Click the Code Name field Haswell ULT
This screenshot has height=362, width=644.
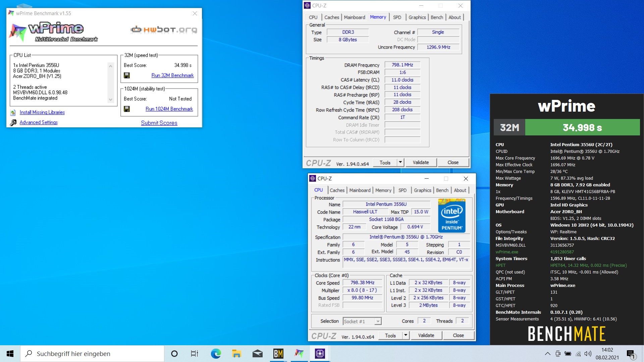pyautogui.click(x=365, y=212)
